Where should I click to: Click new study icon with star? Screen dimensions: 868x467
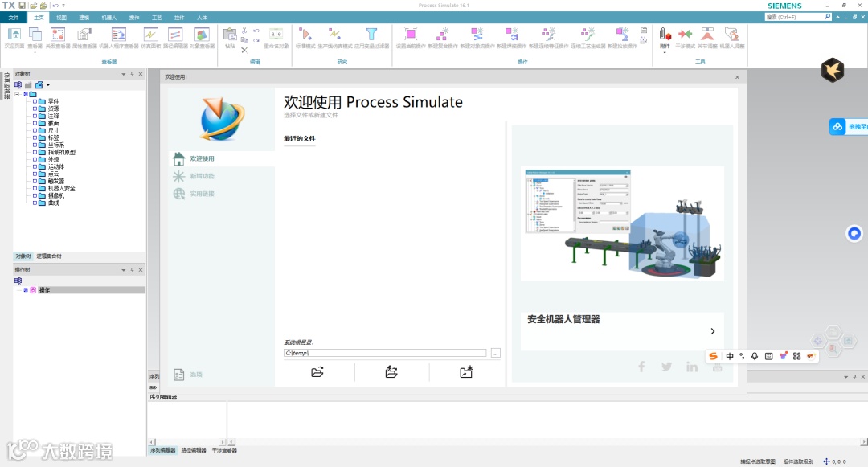(x=466, y=372)
